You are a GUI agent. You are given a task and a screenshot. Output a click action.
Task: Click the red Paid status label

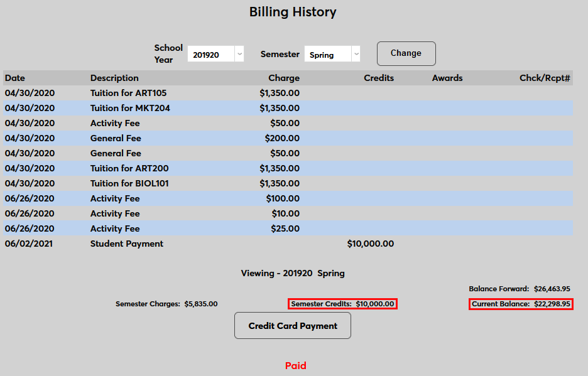(295, 365)
